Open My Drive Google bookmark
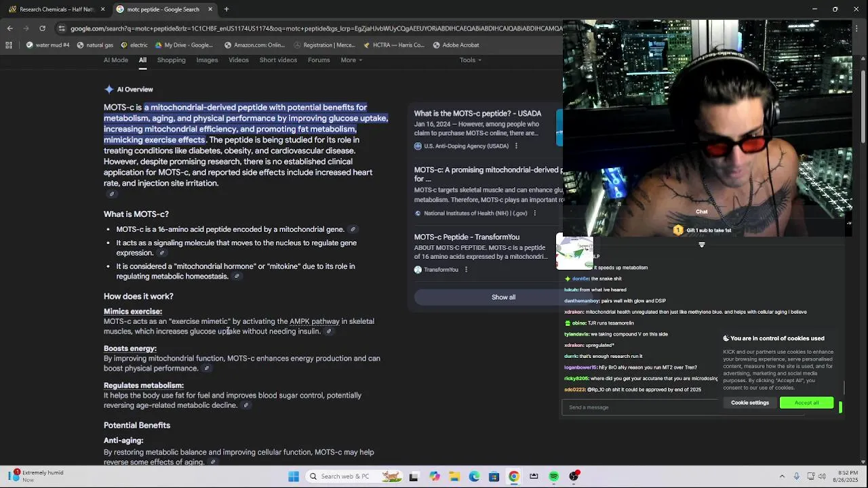This screenshot has height=488, width=868. (184, 45)
